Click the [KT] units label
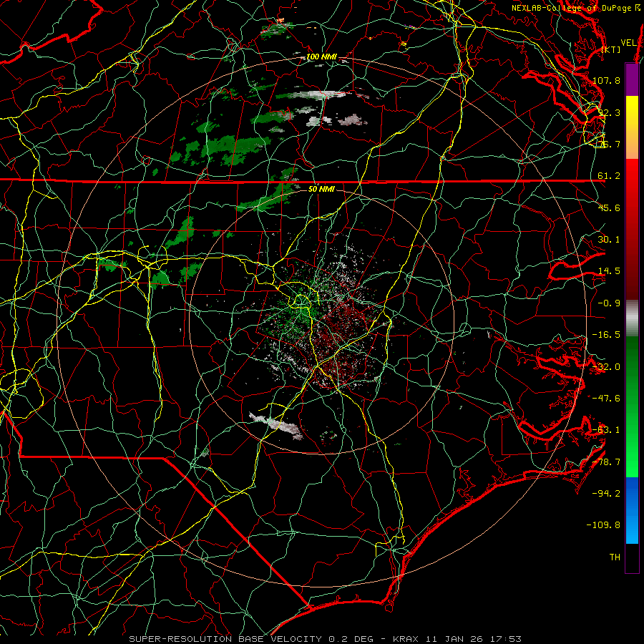Viewport: 644px width, 644px height. pyautogui.click(x=611, y=49)
